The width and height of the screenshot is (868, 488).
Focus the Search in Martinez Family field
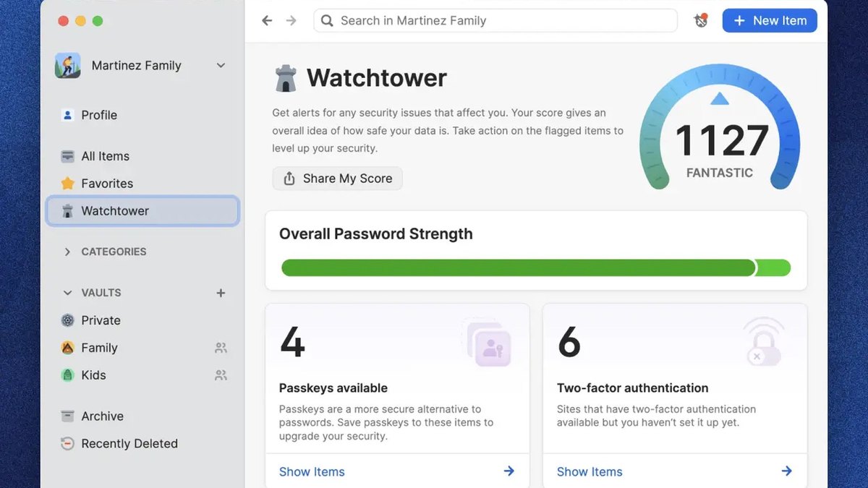point(495,20)
